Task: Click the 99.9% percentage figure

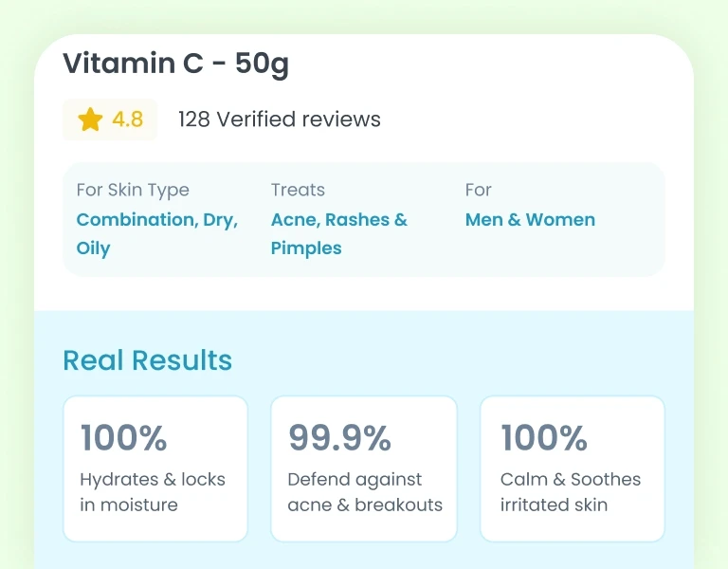Action: (339, 438)
